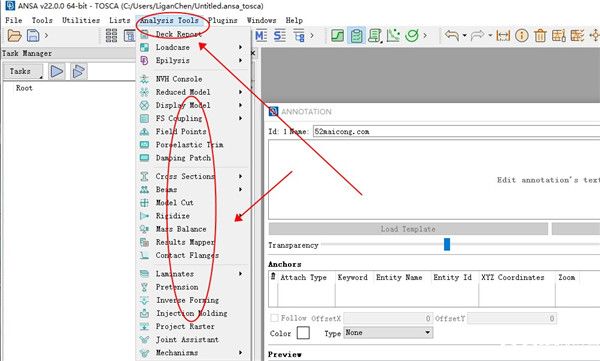This screenshot has width=600, height=361.
Task: Open the Plugins menu
Action: [223, 20]
